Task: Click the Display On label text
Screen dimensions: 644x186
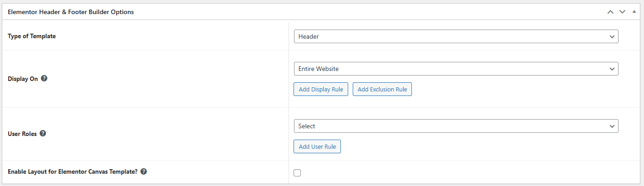Action: coord(23,79)
